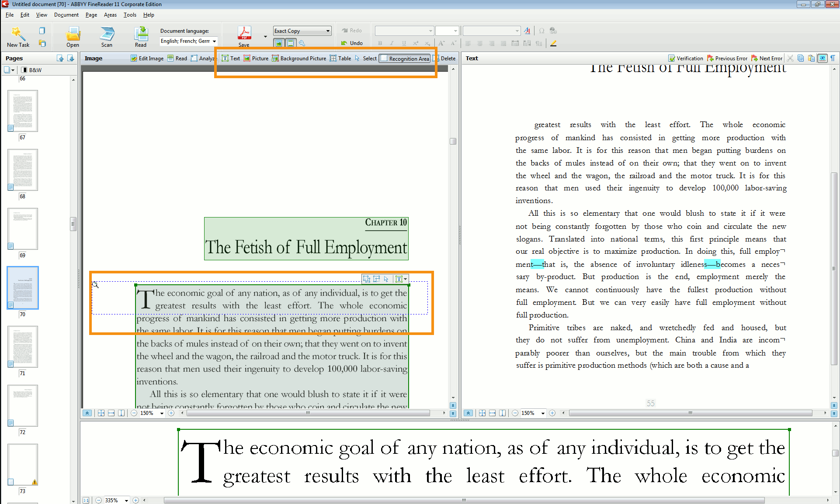Toggle Recognition Area tool

pos(405,59)
